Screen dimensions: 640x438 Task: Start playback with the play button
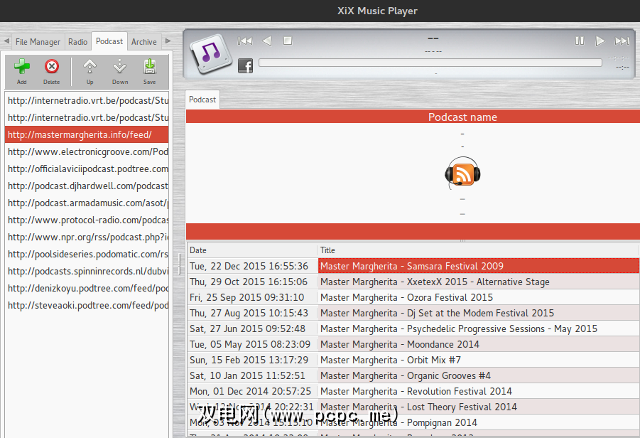tap(600, 41)
